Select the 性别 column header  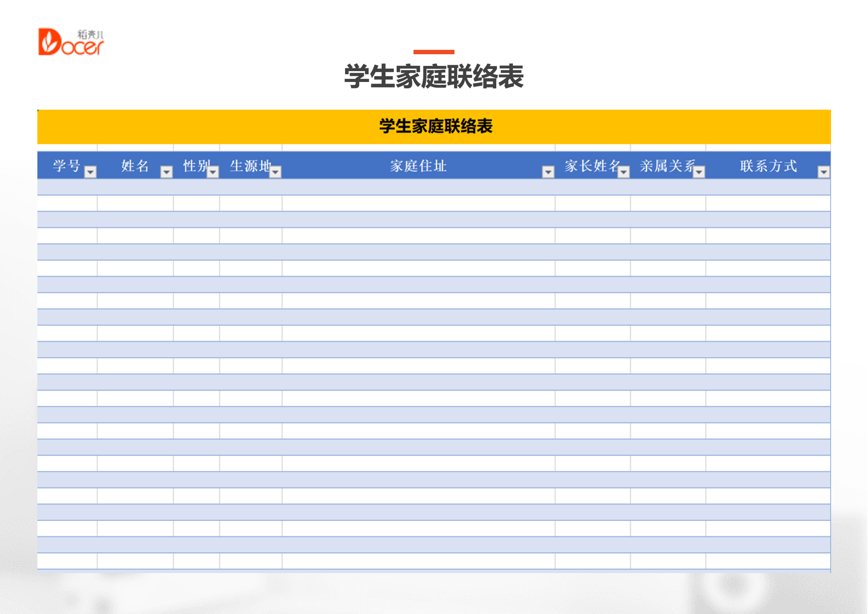coord(195,165)
